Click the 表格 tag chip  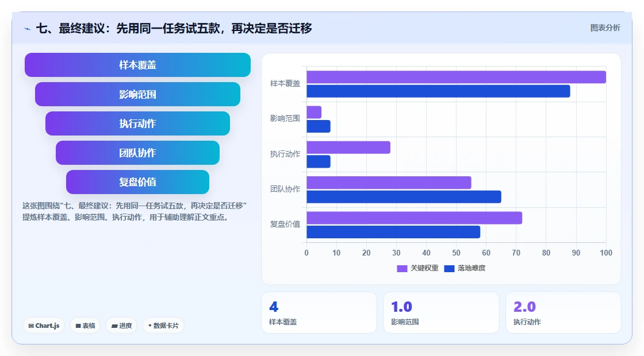(x=85, y=326)
